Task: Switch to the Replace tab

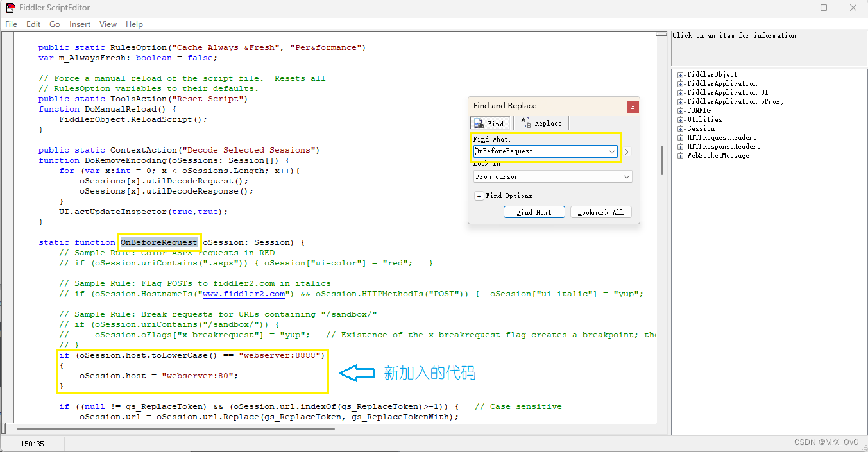Action: point(540,123)
